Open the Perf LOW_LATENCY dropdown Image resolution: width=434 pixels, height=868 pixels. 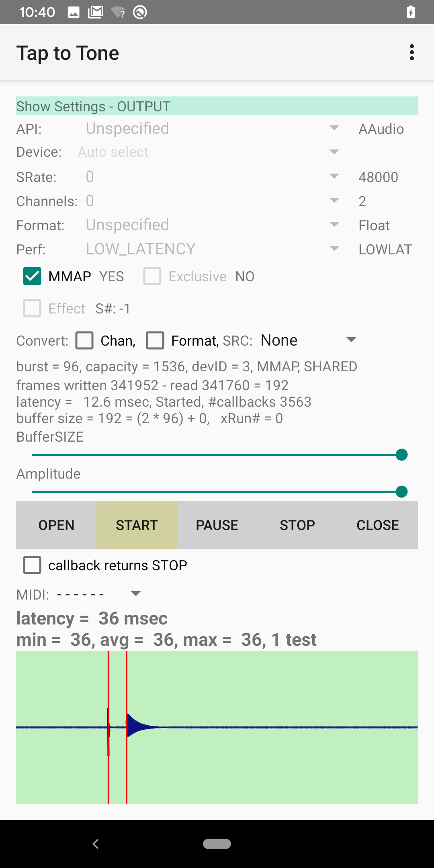click(212, 249)
